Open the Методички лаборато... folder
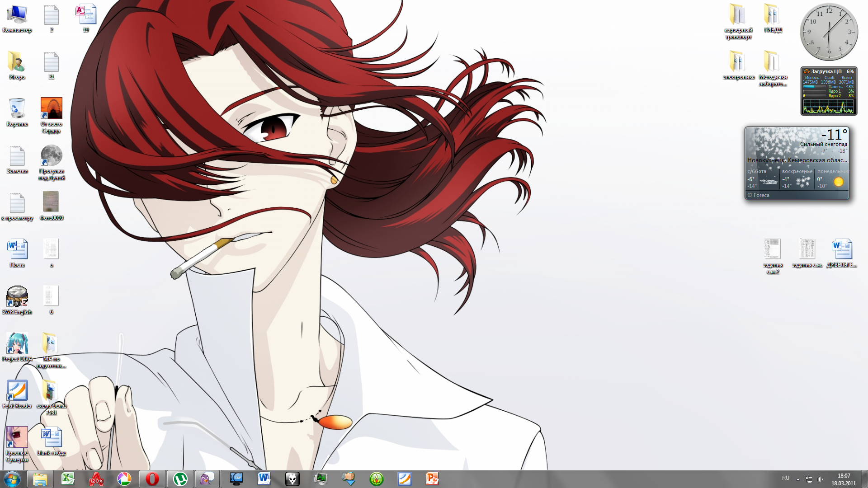 point(773,68)
